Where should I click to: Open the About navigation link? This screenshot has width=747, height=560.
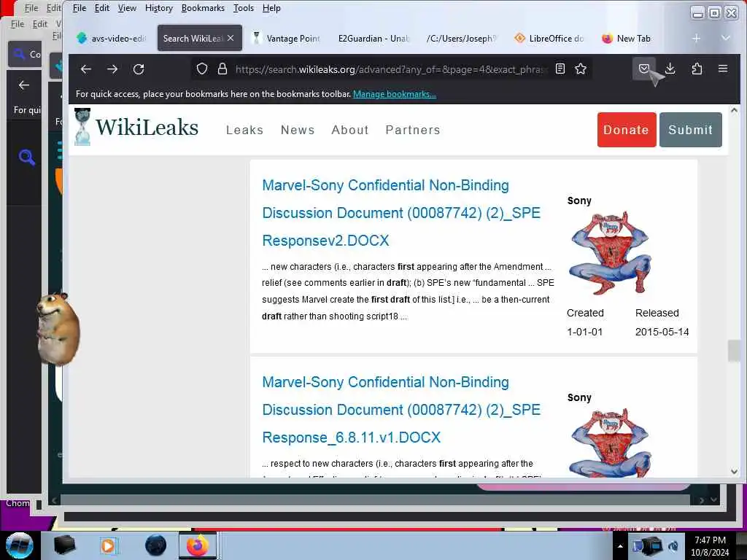pyautogui.click(x=350, y=130)
